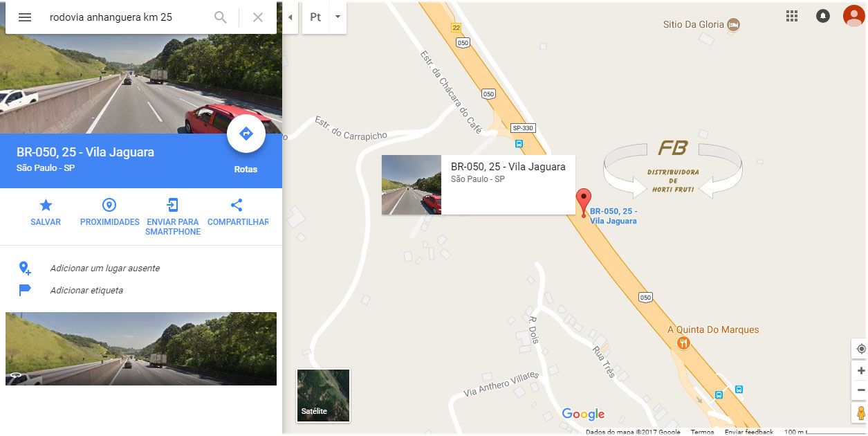Click the search magnifier icon
Screen dimensions: 868x436
221,17
